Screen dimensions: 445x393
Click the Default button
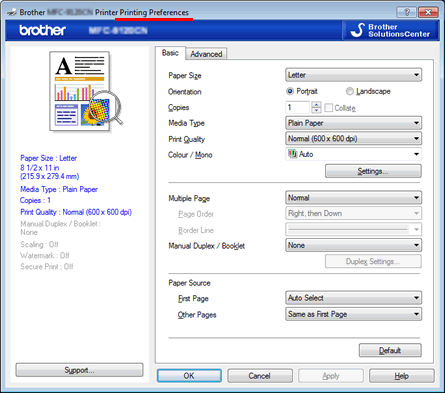(390, 351)
